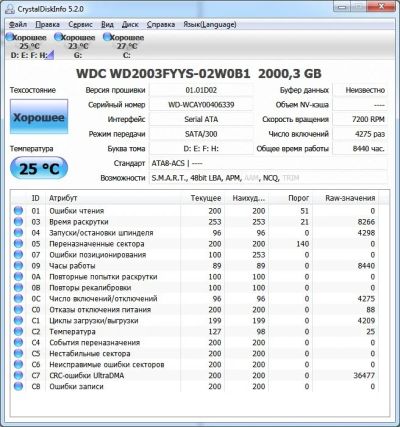The height and width of the screenshot is (427, 400).
Task: Click the 8440 час. total hours field
Action: tap(360, 149)
